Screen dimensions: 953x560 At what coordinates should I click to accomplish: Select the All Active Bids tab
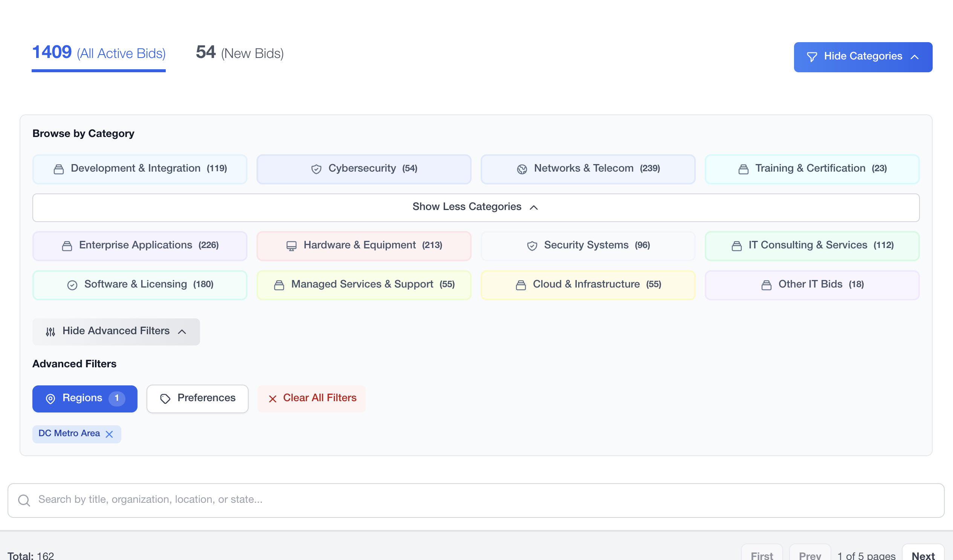pyautogui.click(x=99, y=53)
